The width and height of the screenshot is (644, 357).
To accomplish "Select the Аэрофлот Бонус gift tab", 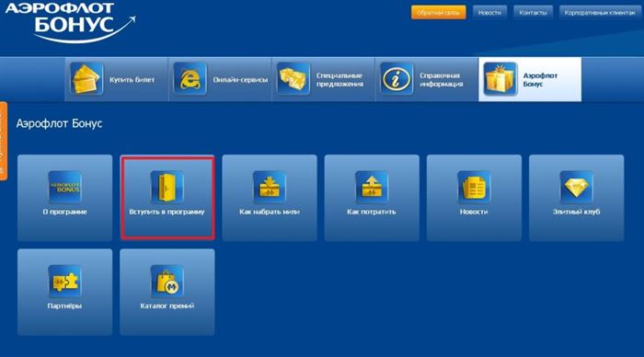I will click(x=530, y=79).
